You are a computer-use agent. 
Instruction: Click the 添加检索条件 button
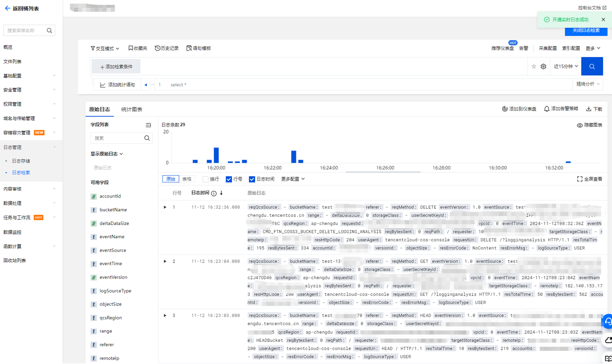(116, 66)
